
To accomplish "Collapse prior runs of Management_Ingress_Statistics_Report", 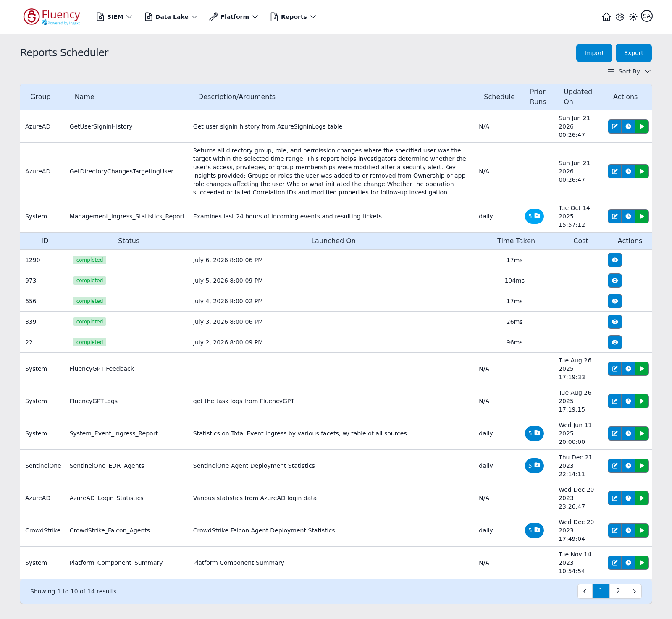I will 534,216.
